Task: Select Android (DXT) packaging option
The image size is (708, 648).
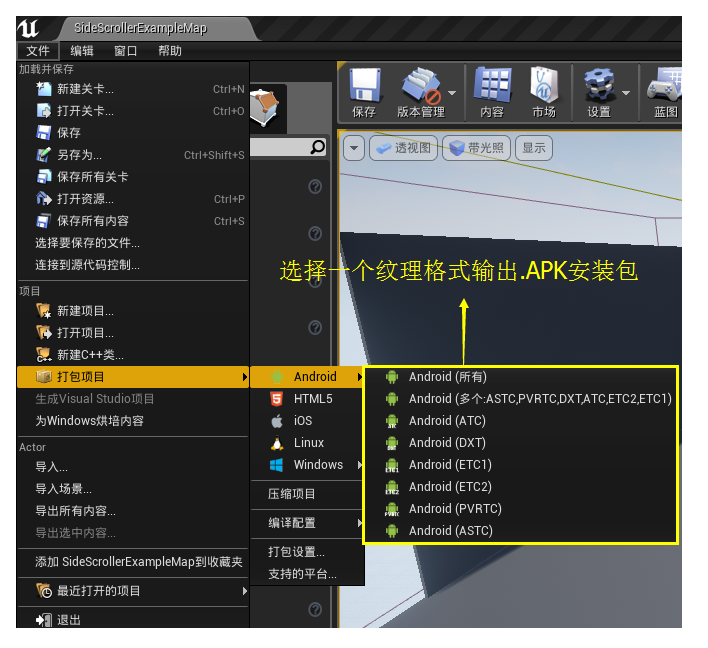Action: (x=521, y=443)
